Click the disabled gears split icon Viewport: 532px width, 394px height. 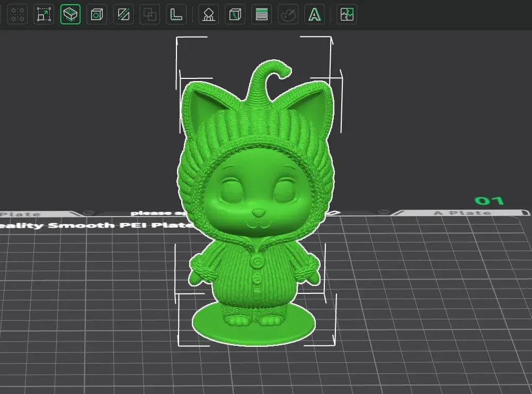click(x=17, y=15)
